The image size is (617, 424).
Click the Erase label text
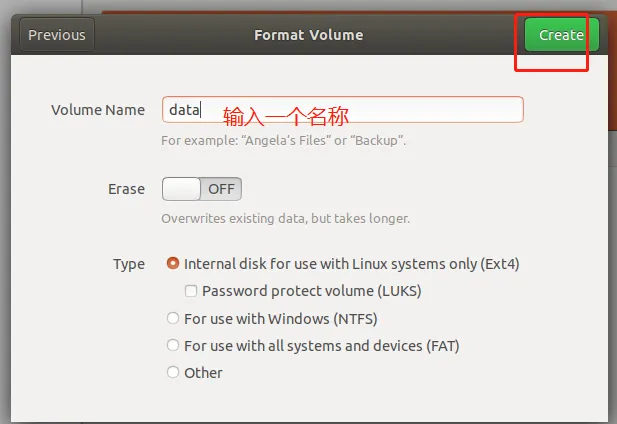(x=126, y=189)
